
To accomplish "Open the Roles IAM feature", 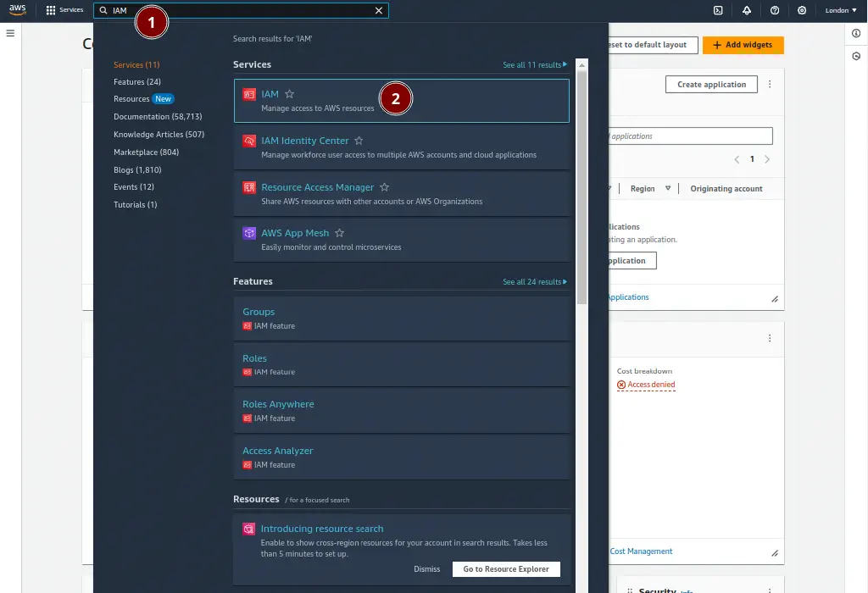I will click(401, 364).
